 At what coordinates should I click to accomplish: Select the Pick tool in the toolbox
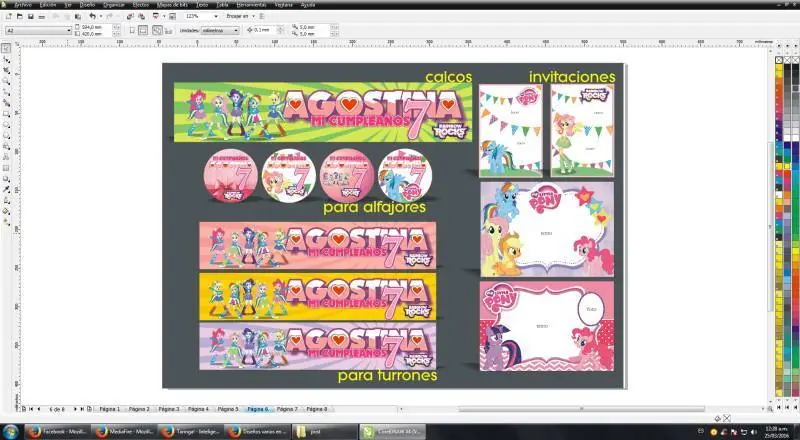point(6,48)
